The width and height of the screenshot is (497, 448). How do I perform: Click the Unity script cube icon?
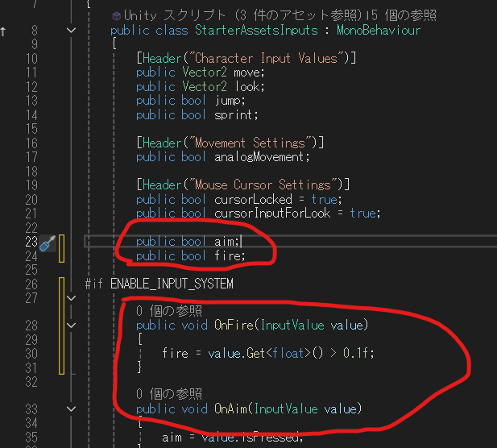(117, 15)
